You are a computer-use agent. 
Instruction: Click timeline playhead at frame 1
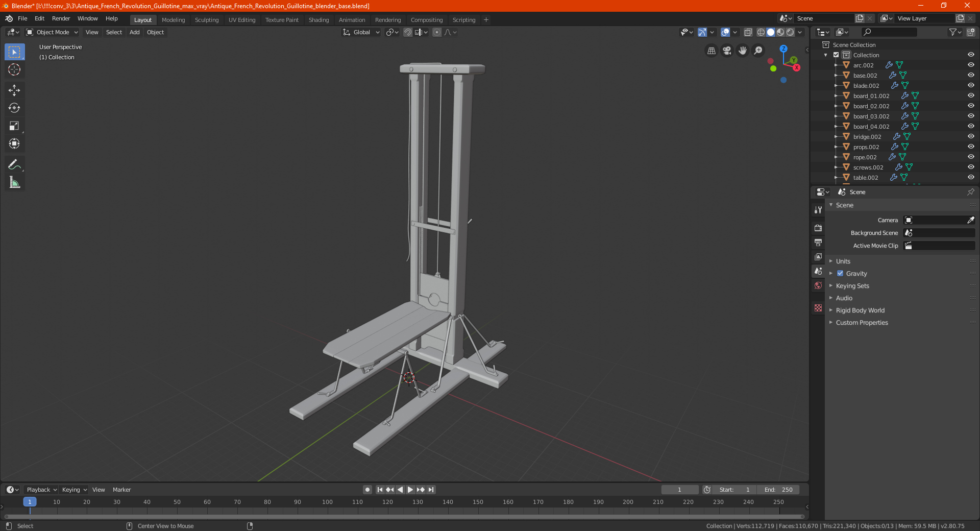(30, 502)
